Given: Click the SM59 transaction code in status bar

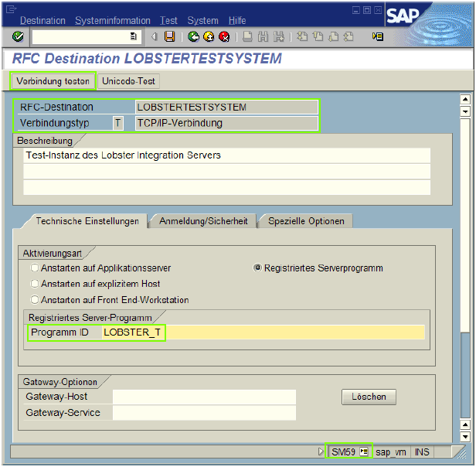Looking at the screenshot, I should point(343,452).
